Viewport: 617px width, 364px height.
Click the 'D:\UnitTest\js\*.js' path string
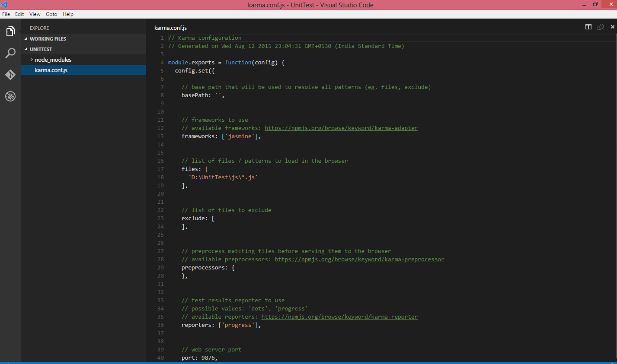pyautogui.click(x=223, y=177)
